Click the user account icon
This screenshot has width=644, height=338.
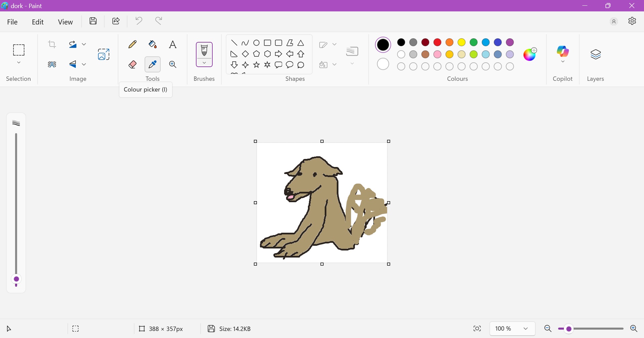(x=614, y=22)
